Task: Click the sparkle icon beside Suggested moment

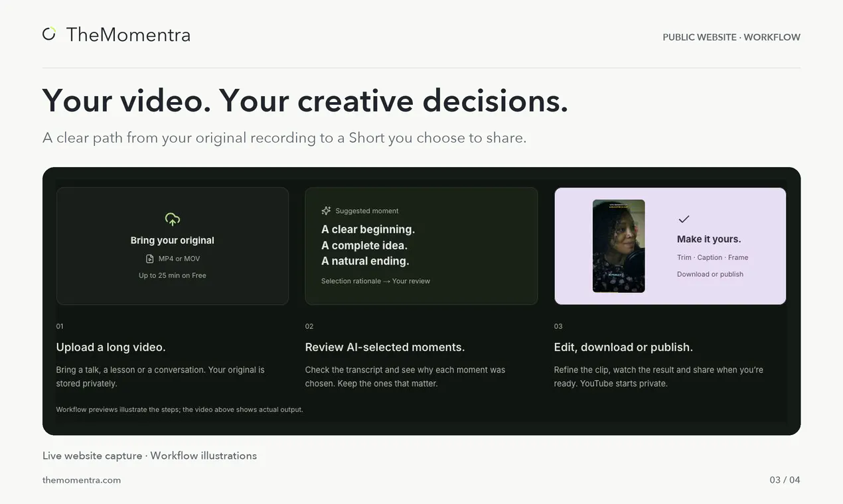Action: pyautogui.click(x=326, y=211)
